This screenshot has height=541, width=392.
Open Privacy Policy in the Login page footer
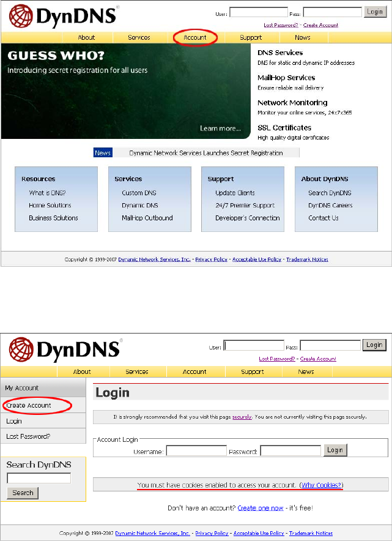213,533
